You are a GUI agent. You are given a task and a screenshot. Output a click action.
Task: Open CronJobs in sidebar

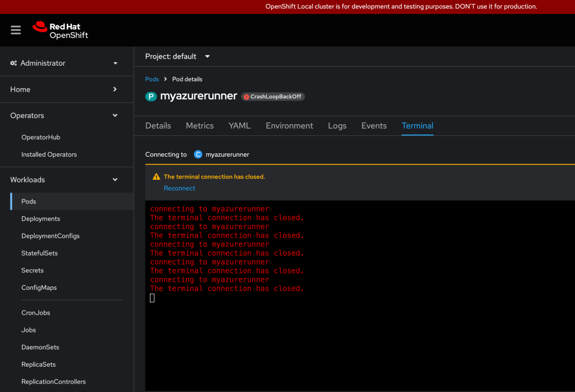[x=35, y=313]
